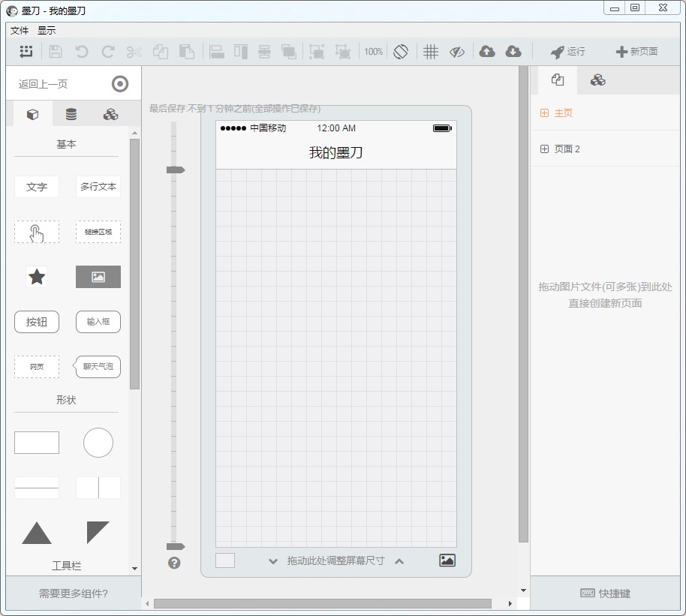Upload the project to the cloud
The height and width of the screenshot is (616, 686).
click(x=487, y=52)
